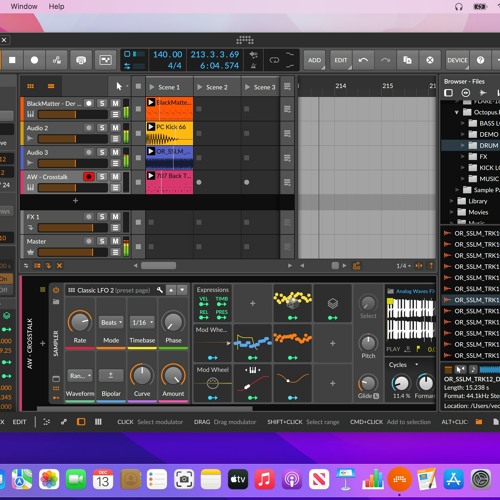Image resolution: width=500 pixels, height=500 pixels.
Task: Solo the BlackMatter track
Action: point(102,103)
